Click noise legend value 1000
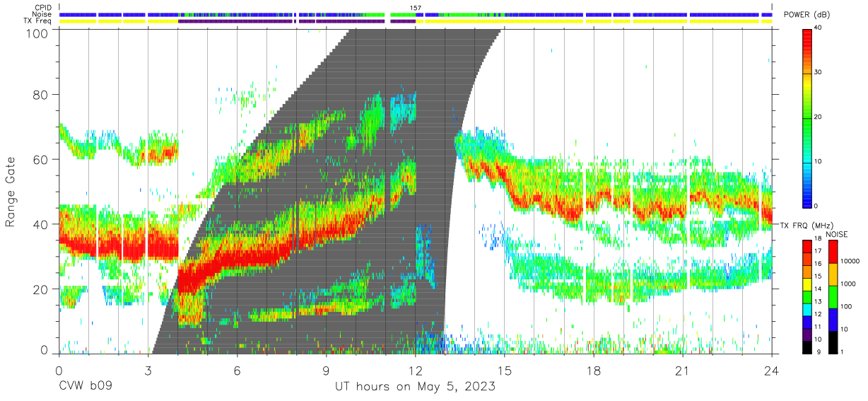This screenshot has width=868, height=401. click(x=849, y=284)
